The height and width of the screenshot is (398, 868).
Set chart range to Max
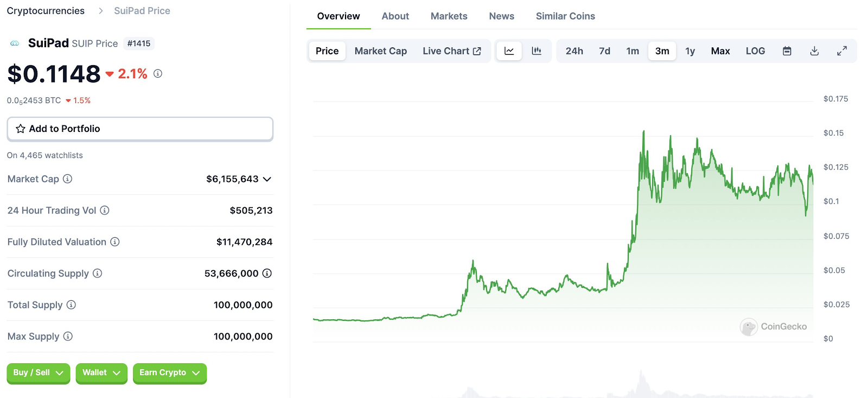coord(720,51)
